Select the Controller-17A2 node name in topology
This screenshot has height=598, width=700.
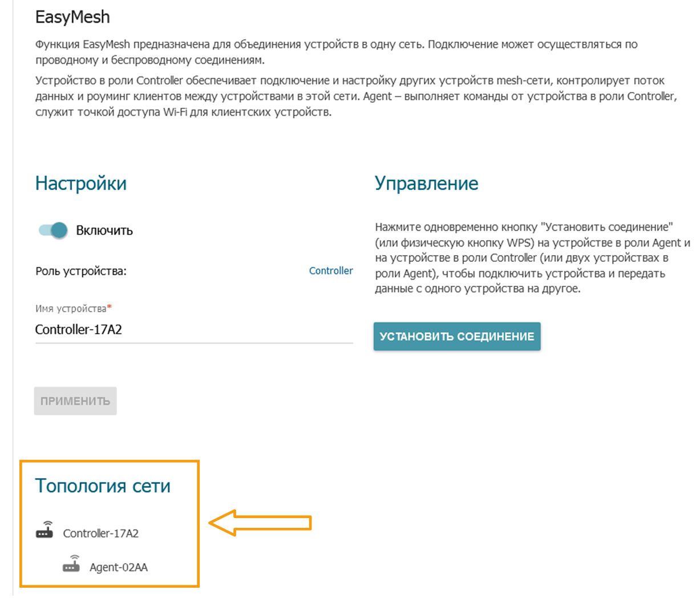tap(101, 534)
